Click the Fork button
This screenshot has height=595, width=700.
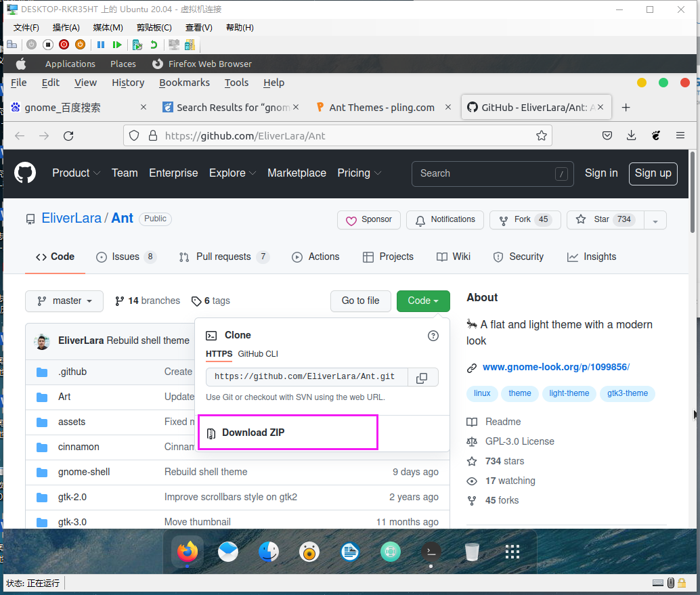tap(525, 220)
